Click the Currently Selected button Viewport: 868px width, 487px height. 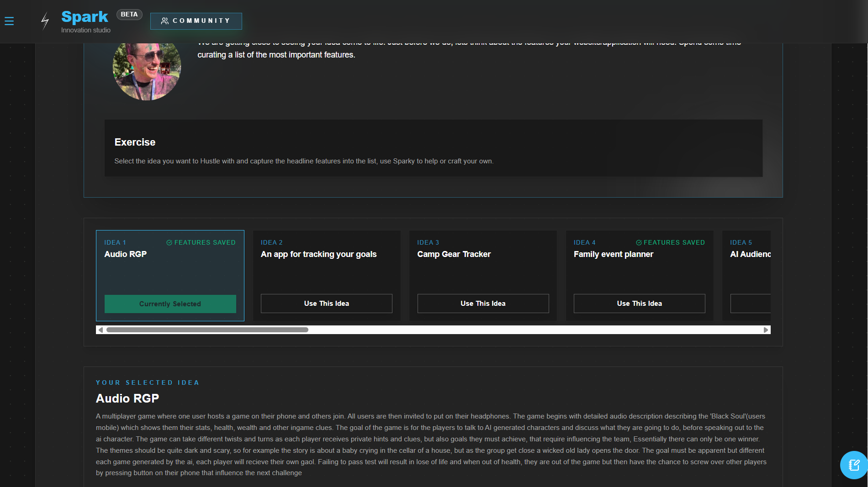pos(170,304)
